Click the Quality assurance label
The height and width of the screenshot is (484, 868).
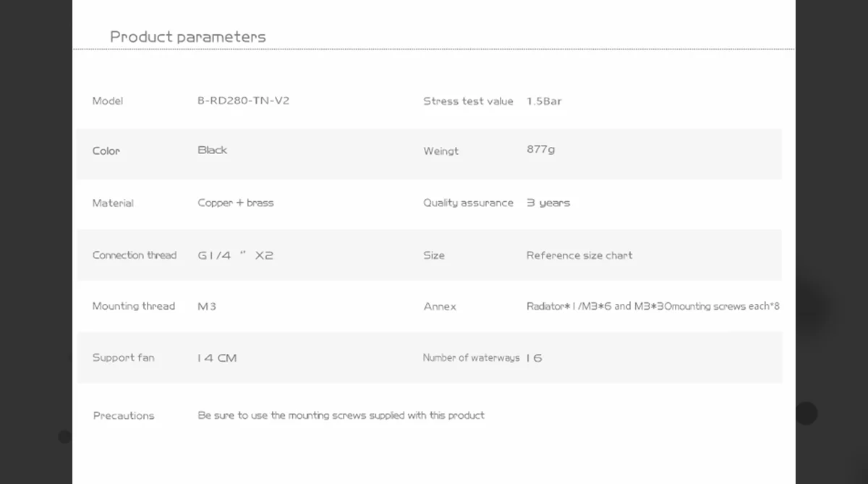pyautogui.click(x=468, y=203)
